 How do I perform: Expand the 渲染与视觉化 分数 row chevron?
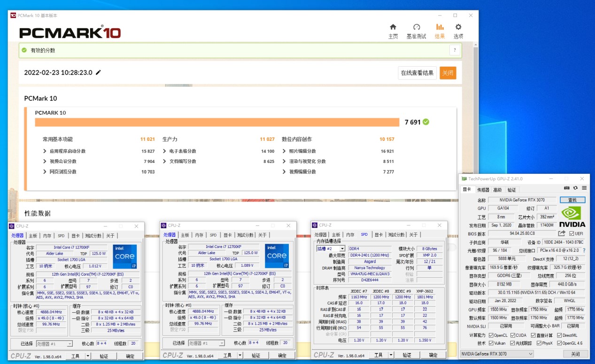[x=284, y=162]
